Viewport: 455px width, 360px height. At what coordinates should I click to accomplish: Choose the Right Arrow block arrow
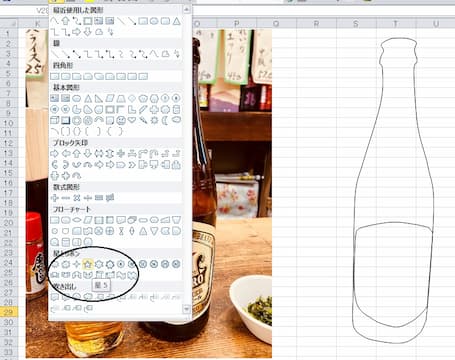(x=55, y=154)
